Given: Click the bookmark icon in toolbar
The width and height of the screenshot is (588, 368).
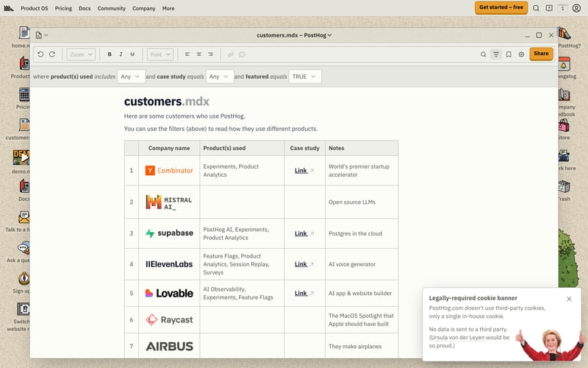Looking at the screenshot, I should [x=509, y=54].
